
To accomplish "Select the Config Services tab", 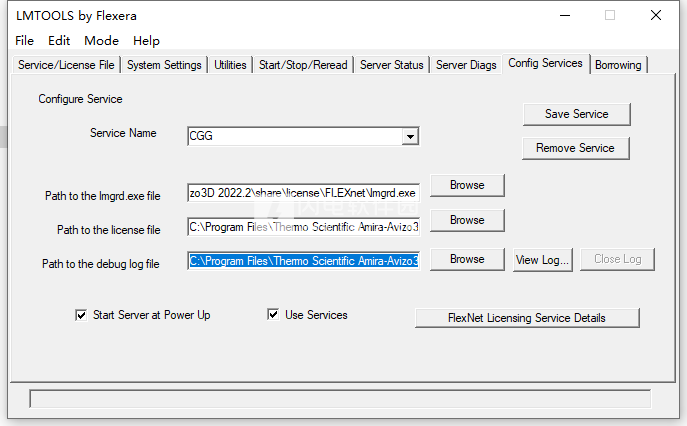I will (x=545, y=63).
